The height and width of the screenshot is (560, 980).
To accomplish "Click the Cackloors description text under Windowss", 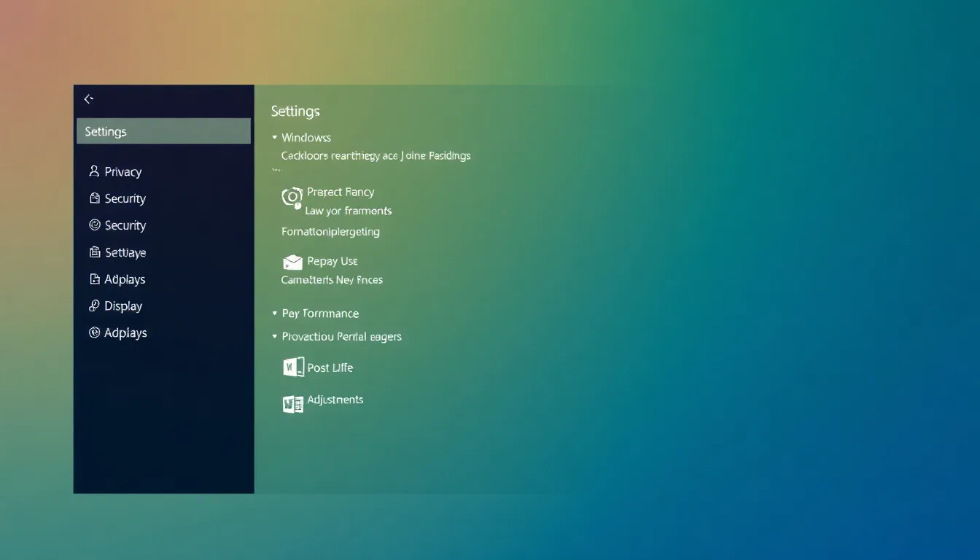I will 376,155.
